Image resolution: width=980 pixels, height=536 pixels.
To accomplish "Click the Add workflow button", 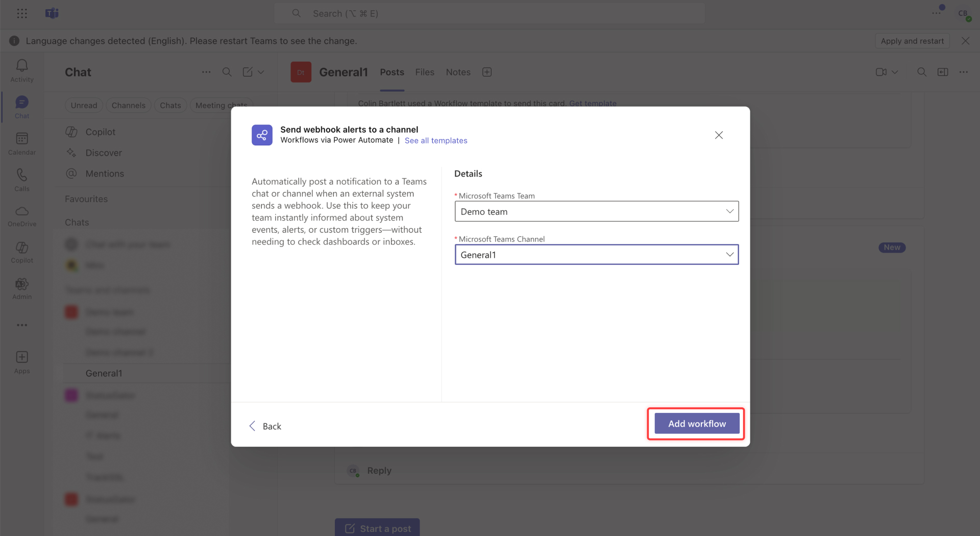I will (x=697, y=424).
